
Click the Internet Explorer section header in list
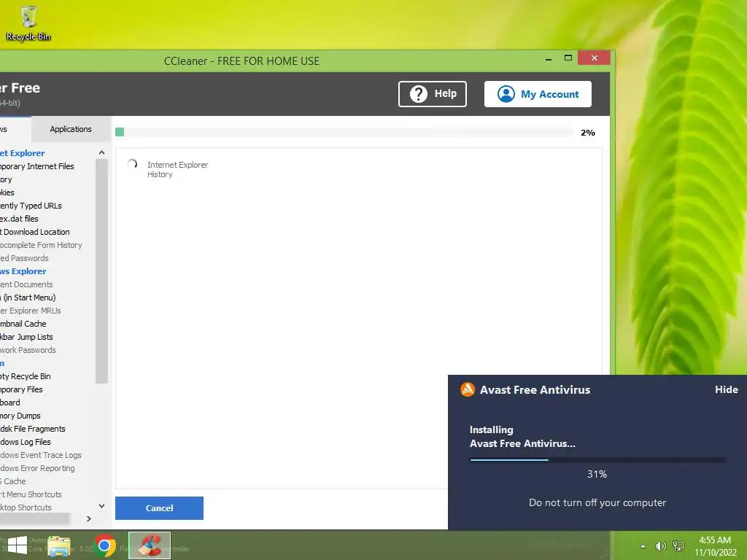(x=23, y=153)
